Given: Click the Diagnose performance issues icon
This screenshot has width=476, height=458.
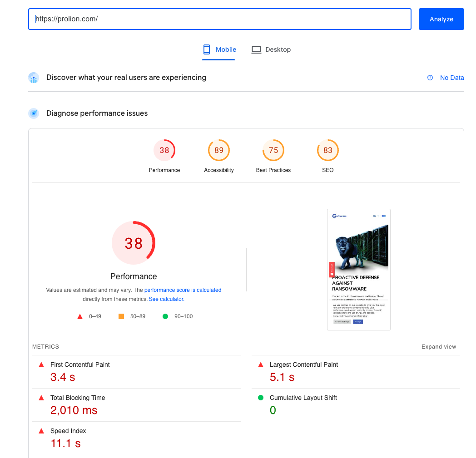Looking at the screenshot, I should coord(34,113).
